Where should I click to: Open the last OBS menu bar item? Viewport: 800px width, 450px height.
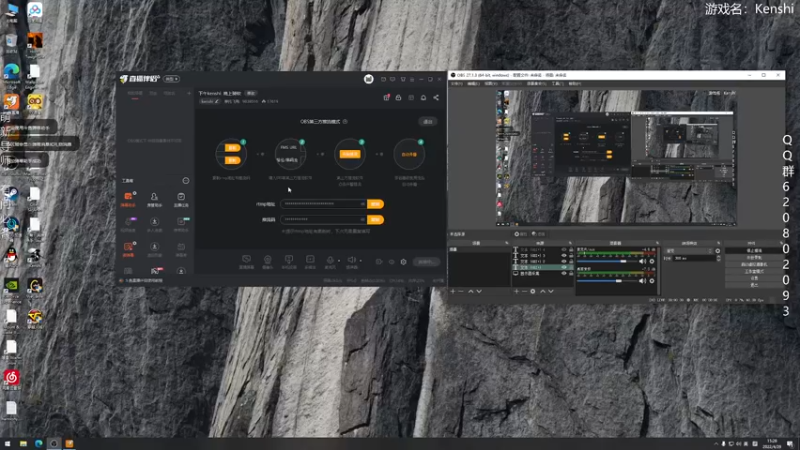[574, 84]
